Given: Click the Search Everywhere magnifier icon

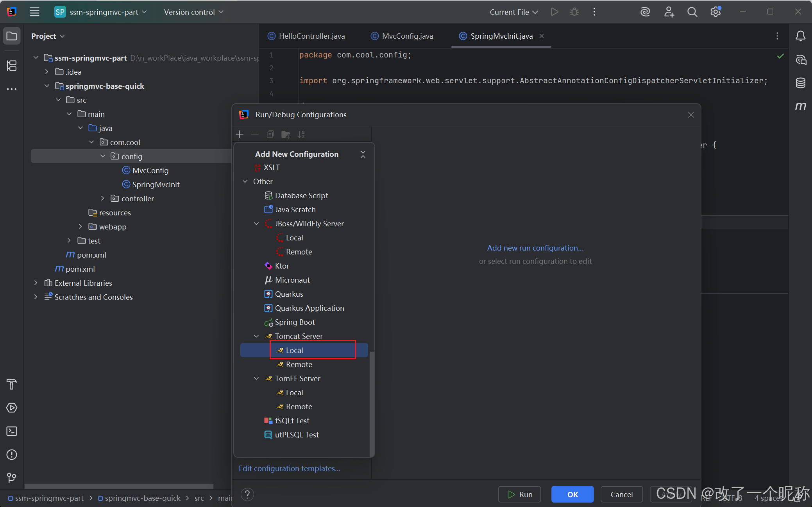Looking at the screenshot, I should pos(692,12).
